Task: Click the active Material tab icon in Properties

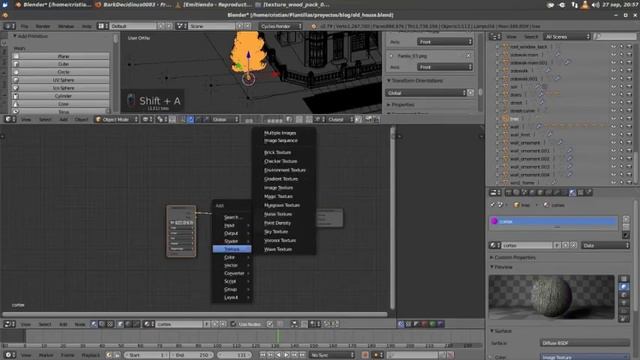Action: pyautogui.click(x=573, y=193)
